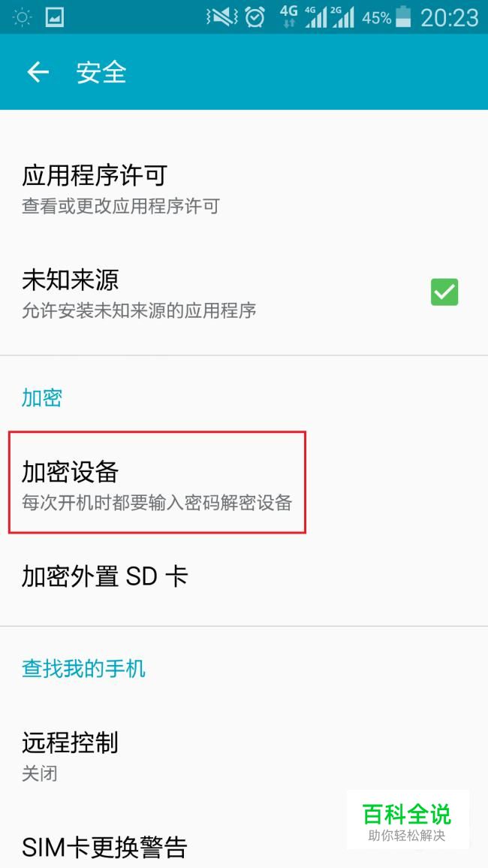Tap the 20:23 clock in status bar
The image size is (488, 868).
pyautogui.click(x=449, y=18)
